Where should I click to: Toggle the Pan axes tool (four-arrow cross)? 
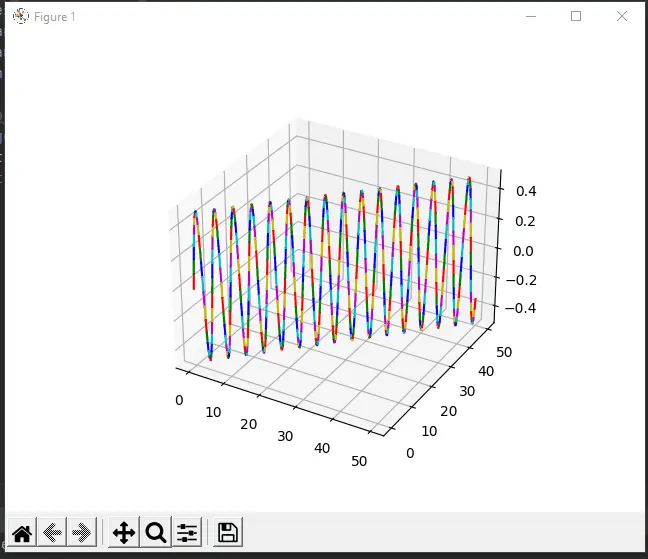point(124,533)
